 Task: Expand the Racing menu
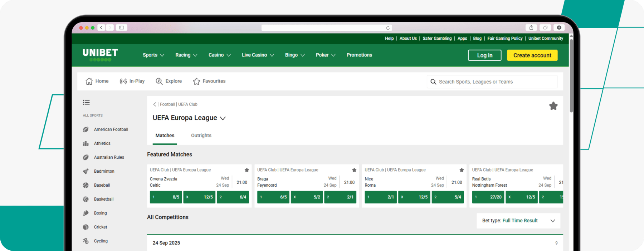click(186, 55)
